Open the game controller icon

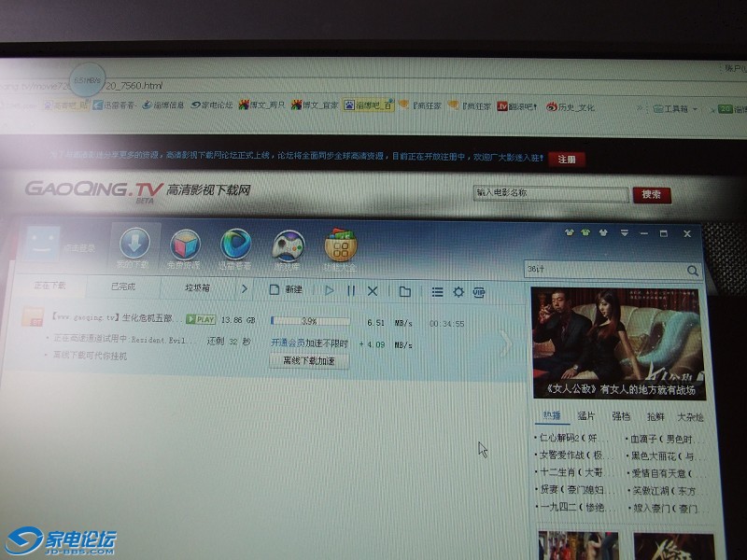coord(287,246)
